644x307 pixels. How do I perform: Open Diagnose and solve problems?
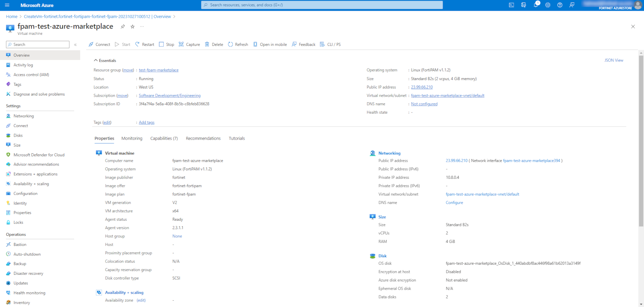[40, 94]
